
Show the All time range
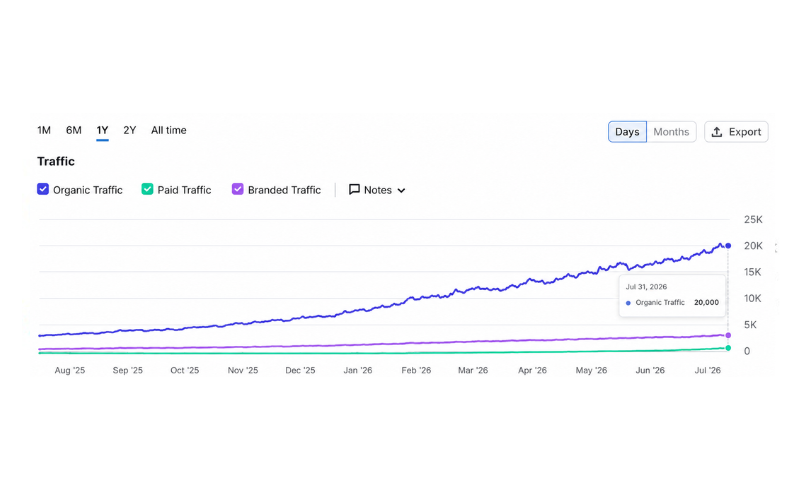pyautogui.click(x=169, y=131)
